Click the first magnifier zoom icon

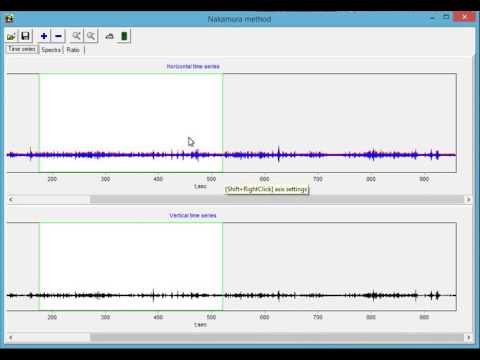(77, 36)
